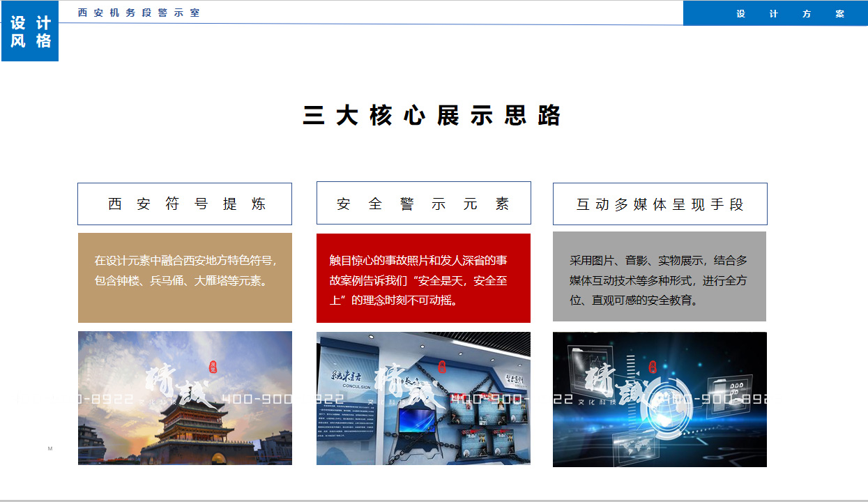Click the red seal stamp on exhibition hall image
This screenshot has height=502, width=868.
441,367
